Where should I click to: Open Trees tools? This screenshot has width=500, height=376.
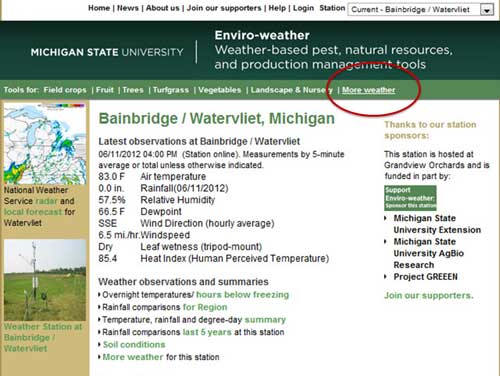pyautogui.click(x=133, y=90)
